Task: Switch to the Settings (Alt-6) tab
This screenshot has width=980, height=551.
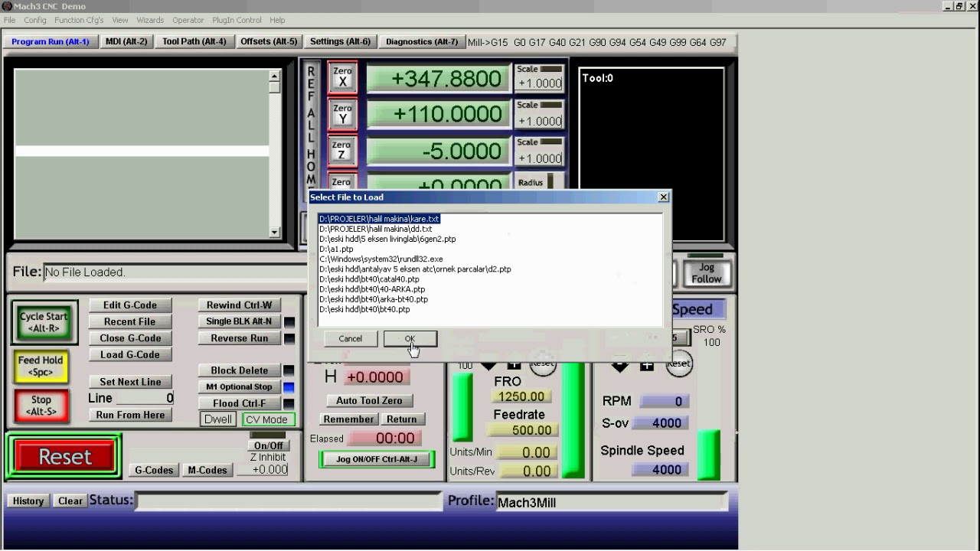Action: pos(340,42)
